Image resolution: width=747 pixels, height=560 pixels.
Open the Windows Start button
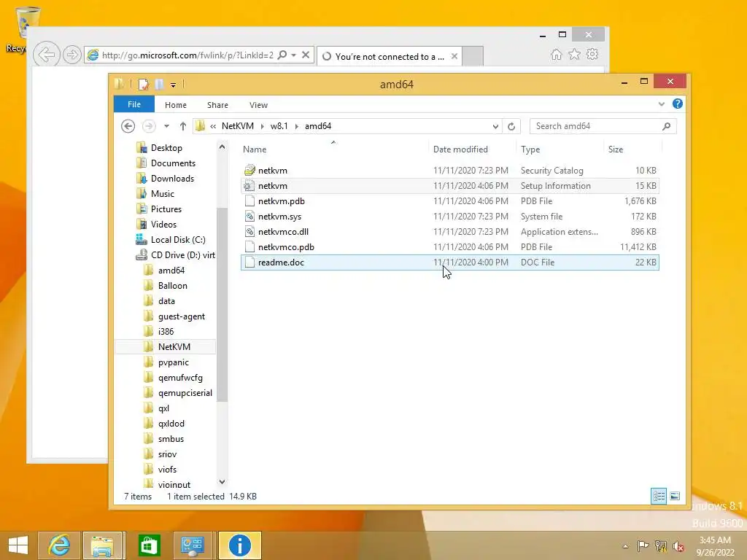tap(18, 545)
